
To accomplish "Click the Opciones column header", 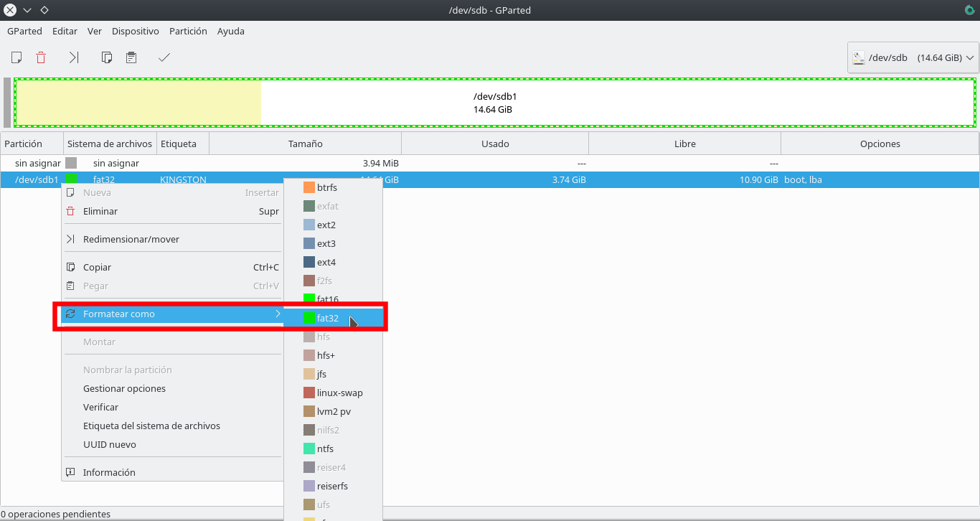I will coord(880,144).
